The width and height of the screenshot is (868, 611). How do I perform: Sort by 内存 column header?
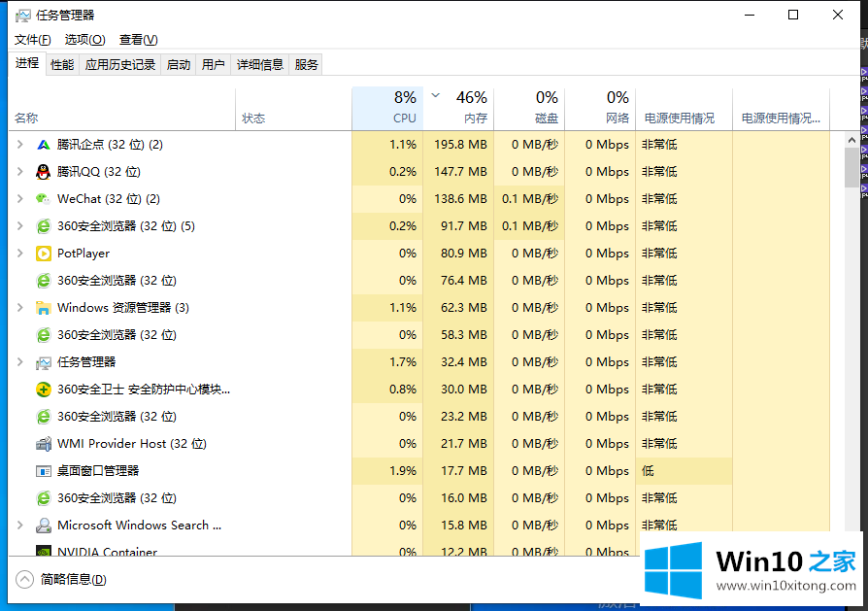coord(459,108)
